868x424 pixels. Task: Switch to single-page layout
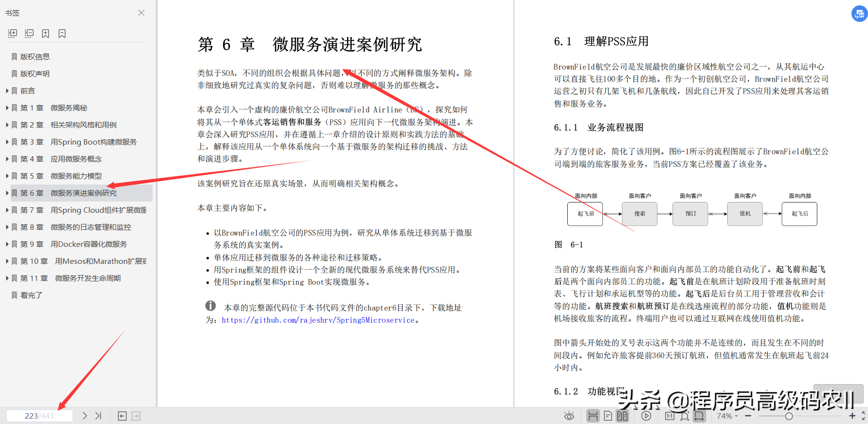(x=608, y=416)
